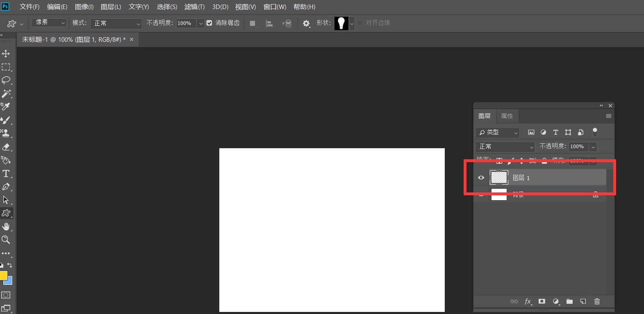Click the lightbulb shape thumbnail
Image resolution: width=644 pixels, height=314 pixels.
tap(341, 23)
